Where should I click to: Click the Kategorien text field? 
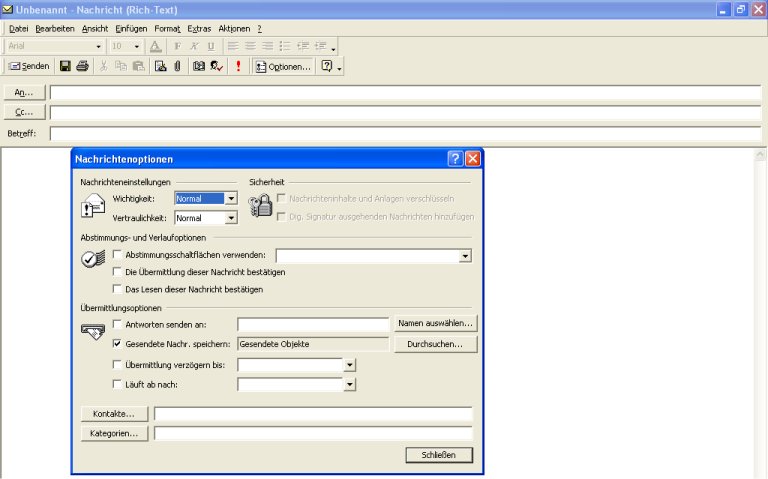tap(313, 433)
